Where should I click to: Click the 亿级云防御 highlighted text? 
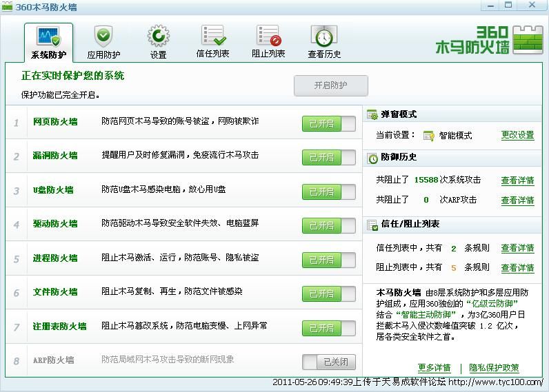[492, 304]
